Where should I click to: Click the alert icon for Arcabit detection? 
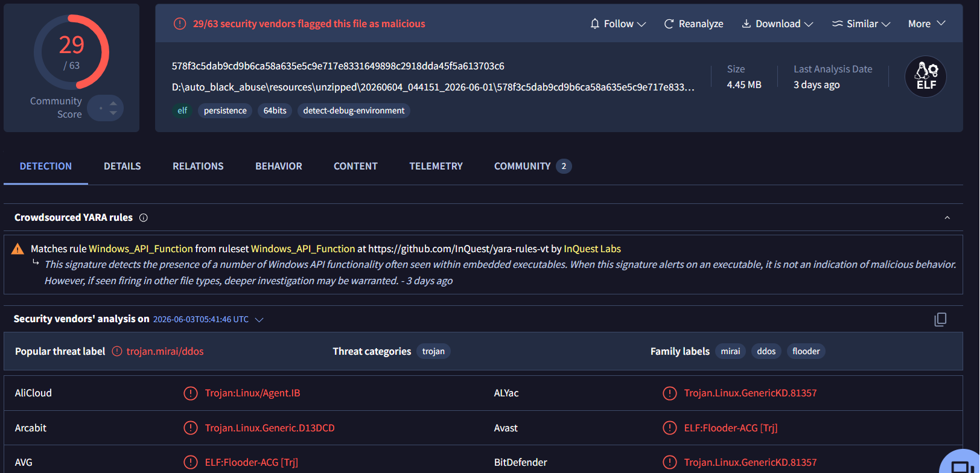[x=190, y=428]
